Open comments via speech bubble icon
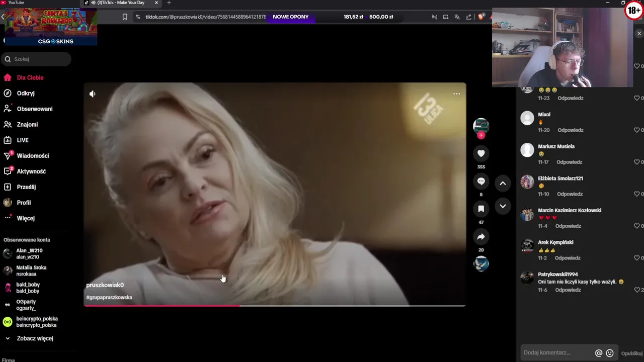Image resolution: width=644 pixels, height=362 pixels. pos(481,182)
